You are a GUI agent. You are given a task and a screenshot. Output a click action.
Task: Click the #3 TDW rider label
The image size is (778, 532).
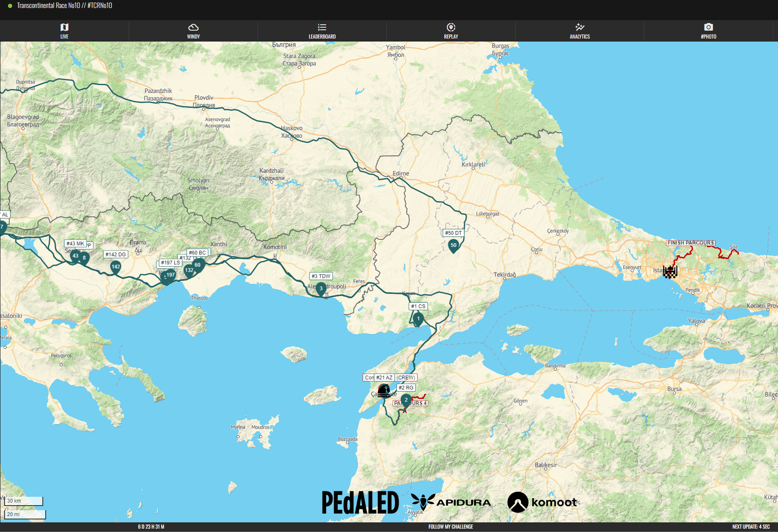pos(322,276)
